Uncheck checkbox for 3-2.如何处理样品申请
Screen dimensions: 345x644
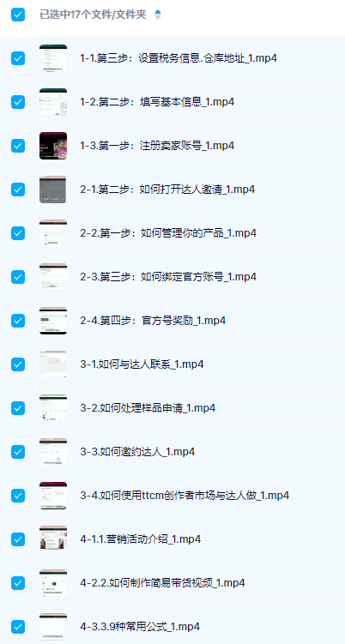[x=18, y=408]
